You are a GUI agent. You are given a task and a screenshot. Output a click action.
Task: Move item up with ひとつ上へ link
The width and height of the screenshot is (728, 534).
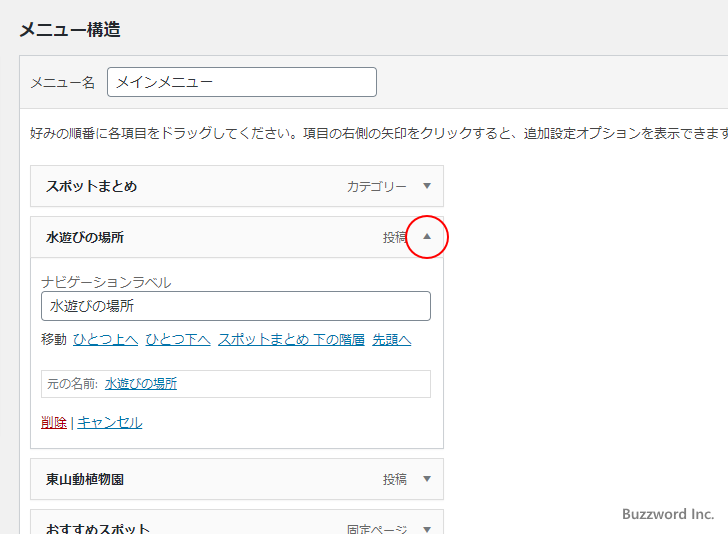pyautogui.click(x=105, y=340)
